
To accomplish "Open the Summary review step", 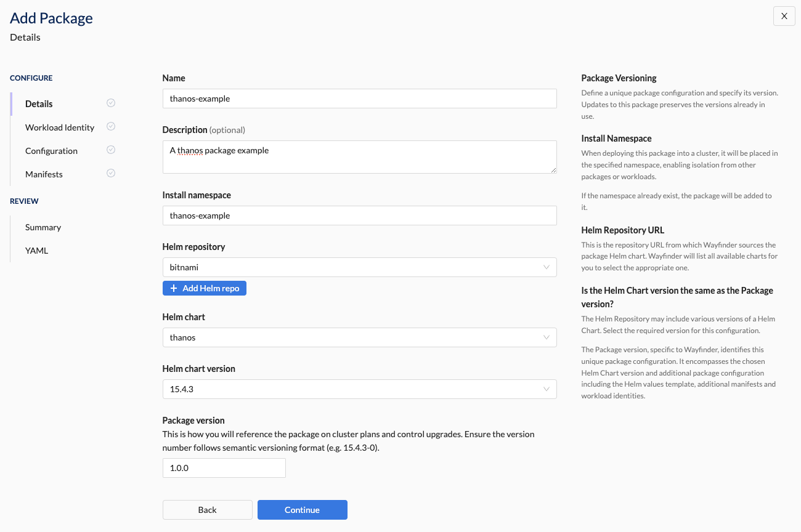I will click(x=43, y=227).
